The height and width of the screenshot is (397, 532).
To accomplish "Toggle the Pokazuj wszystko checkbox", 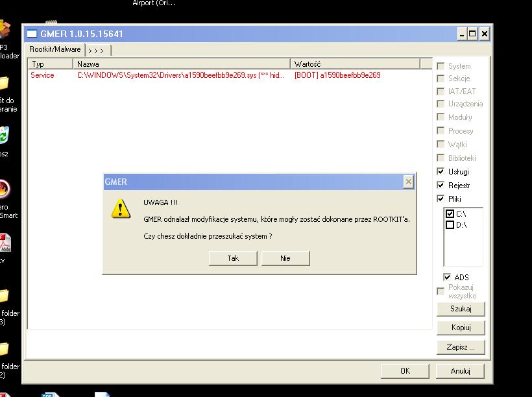I will click(x=441, y=291).
